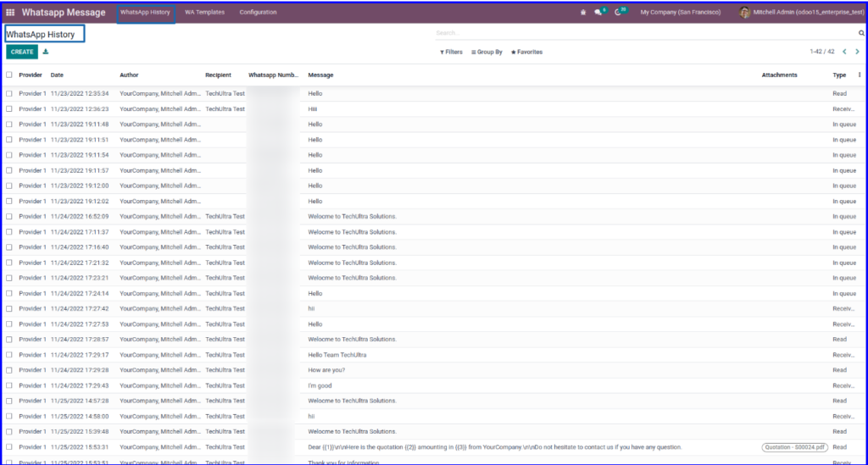Viewport: 868px width, 465px height.
Task: Sort by the Attachments column header
Action: 780,75
